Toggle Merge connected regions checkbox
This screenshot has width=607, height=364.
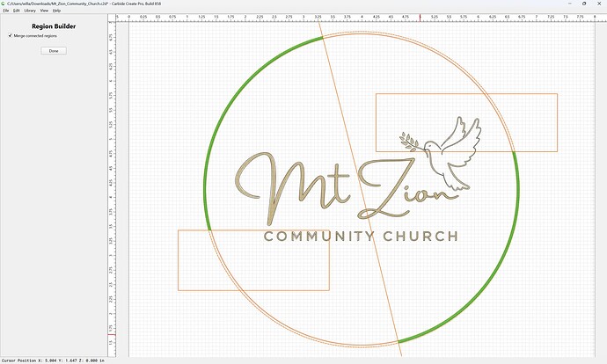click(x=11, y=35)
